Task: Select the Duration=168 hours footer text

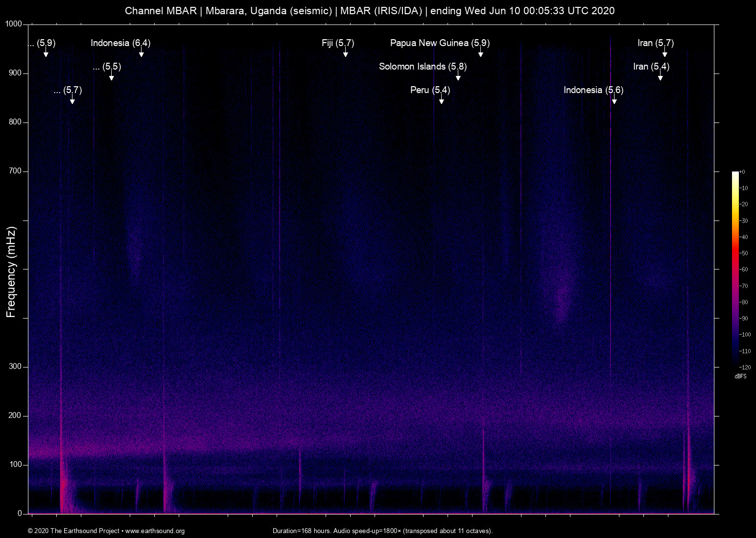Action: click(x=382, y=531)
